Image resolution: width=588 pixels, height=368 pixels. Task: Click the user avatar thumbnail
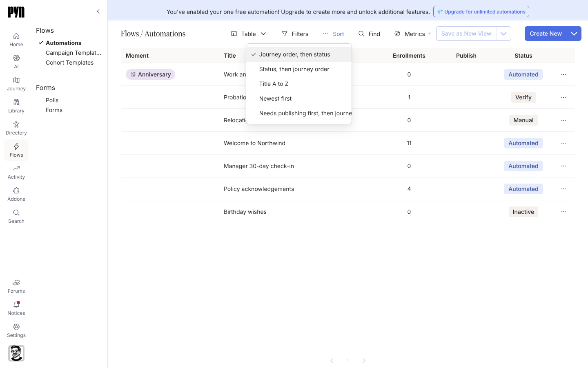point(16,353)
